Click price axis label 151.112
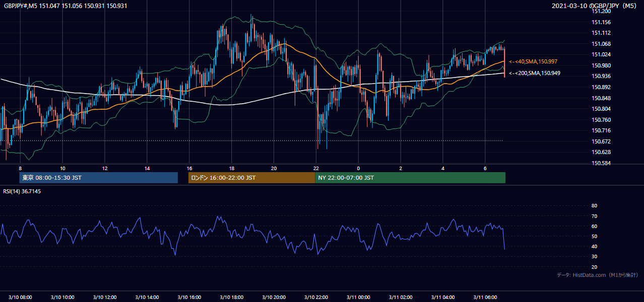644x302 pixels. pyautogui.click(x=601, y=33)
